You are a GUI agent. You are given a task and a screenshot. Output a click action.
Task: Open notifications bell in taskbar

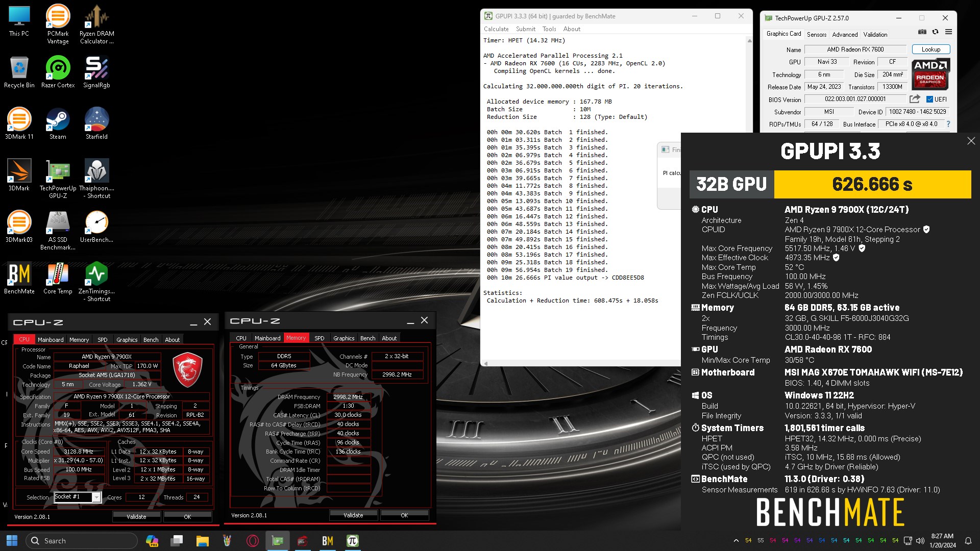(968, 541)
